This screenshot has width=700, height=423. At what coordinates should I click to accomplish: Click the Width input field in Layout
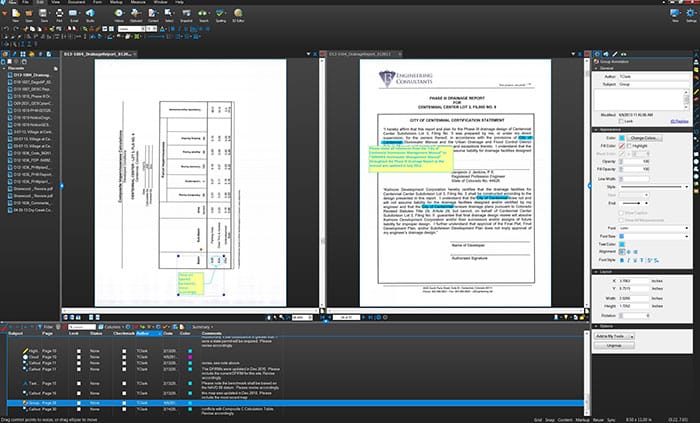click(634, 298)
